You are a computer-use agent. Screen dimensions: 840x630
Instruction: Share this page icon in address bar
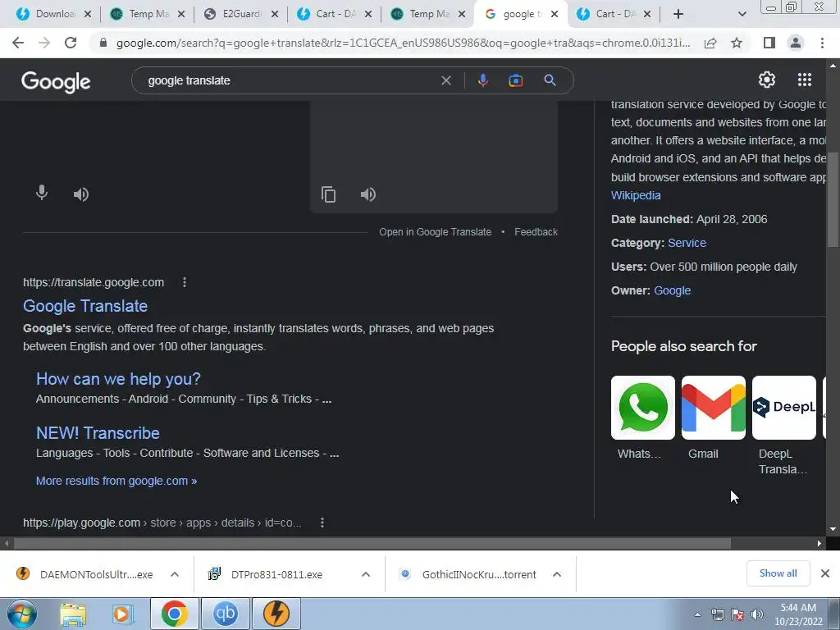[x=710, y=43]
